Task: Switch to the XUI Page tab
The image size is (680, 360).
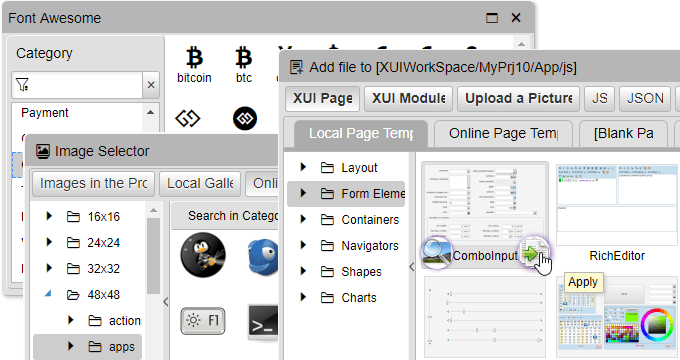Action: [x=322, y=98]
